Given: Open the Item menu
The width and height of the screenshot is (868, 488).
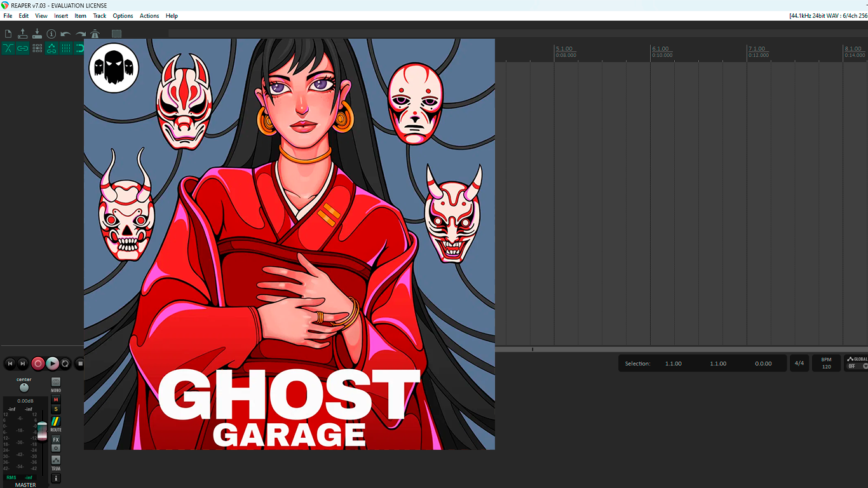Looking at the screenshot, I should coord(80,16).
